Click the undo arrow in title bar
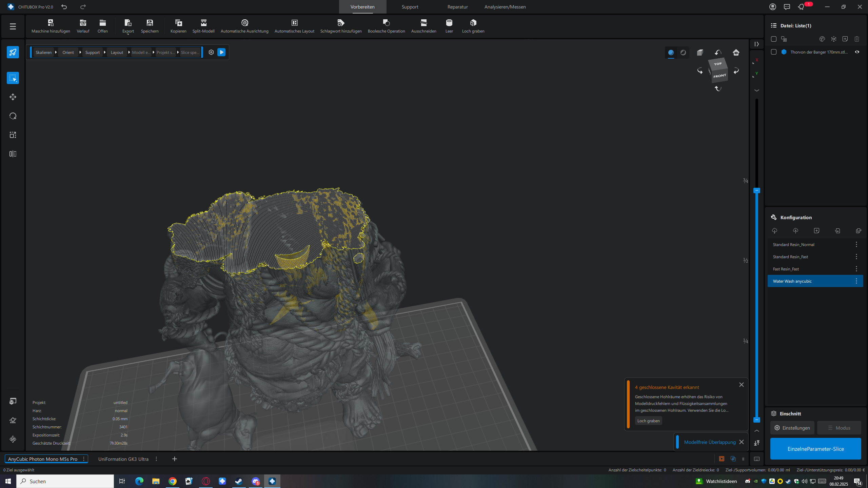This screenshot has height=488, width=868. tap(64, 7)
